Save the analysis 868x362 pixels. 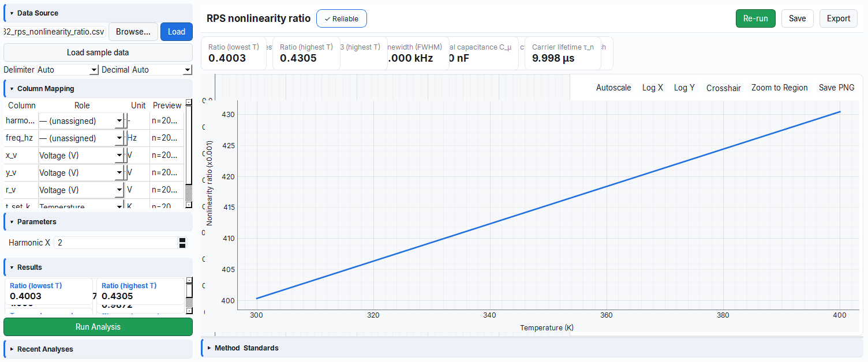coord(797,18)
